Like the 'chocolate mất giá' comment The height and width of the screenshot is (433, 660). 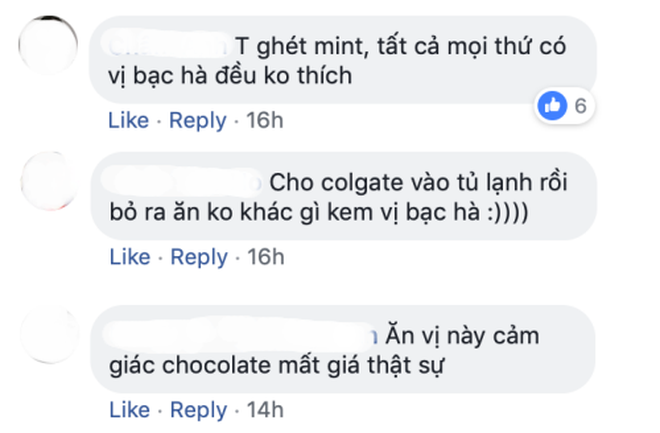130,410
